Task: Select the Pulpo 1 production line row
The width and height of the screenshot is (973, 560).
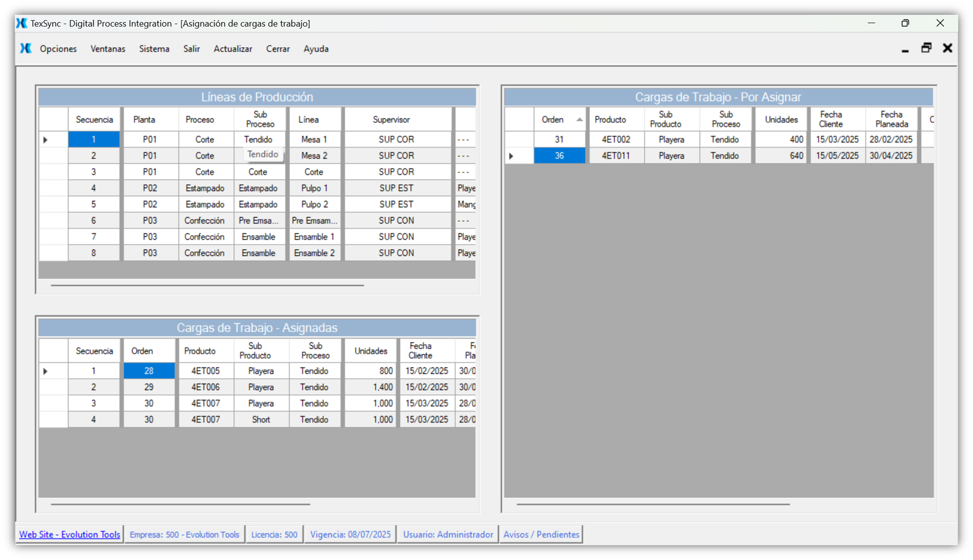Action: [314, 188]
